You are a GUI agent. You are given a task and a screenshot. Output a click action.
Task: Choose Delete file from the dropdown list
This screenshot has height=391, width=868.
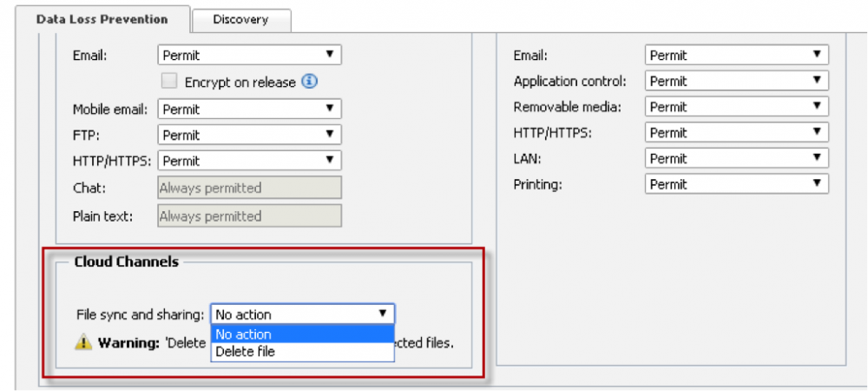pyautogui.click(x=302, y=352)
